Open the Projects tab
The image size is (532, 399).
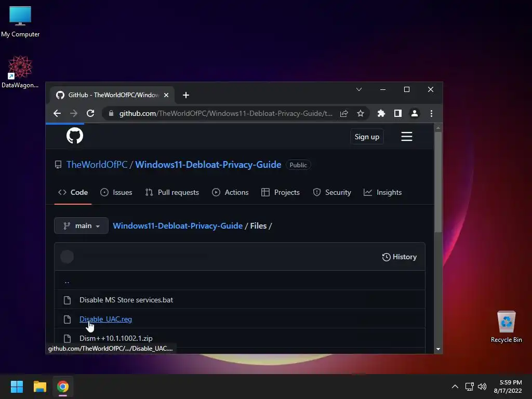281,192
